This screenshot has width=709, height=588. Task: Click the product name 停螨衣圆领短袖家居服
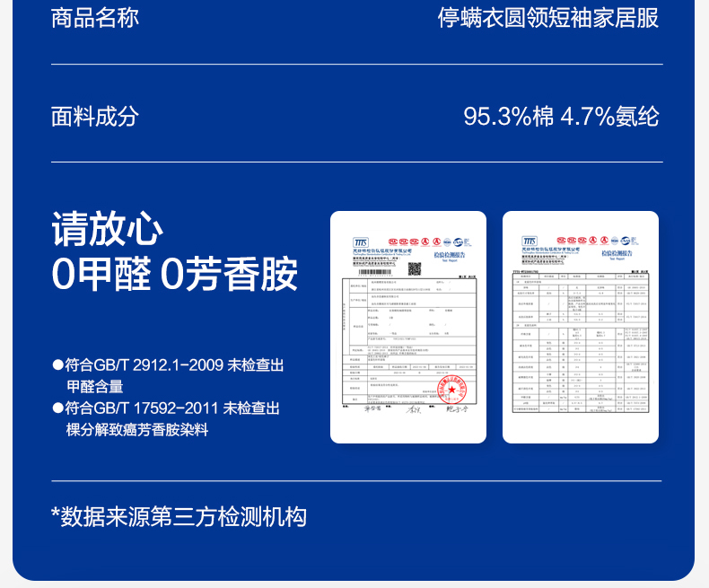[x=548, y=18]
